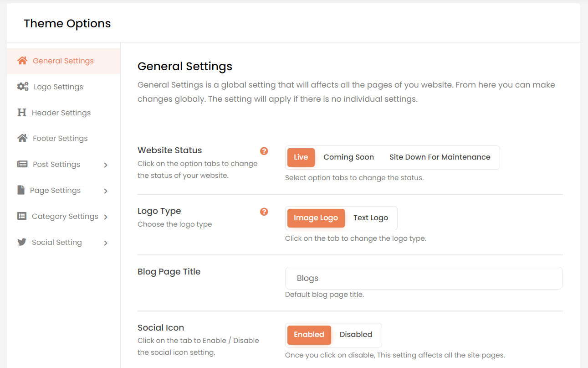
Task: Click the home icon beside General Settings
Action: click(22, 61)
